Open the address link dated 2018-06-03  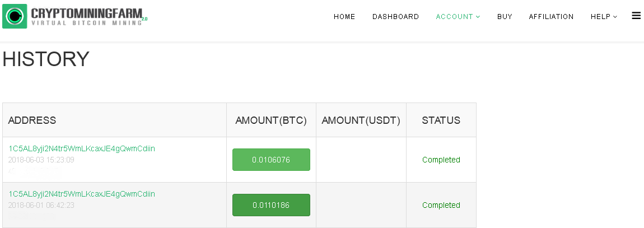tap(82, 148)
